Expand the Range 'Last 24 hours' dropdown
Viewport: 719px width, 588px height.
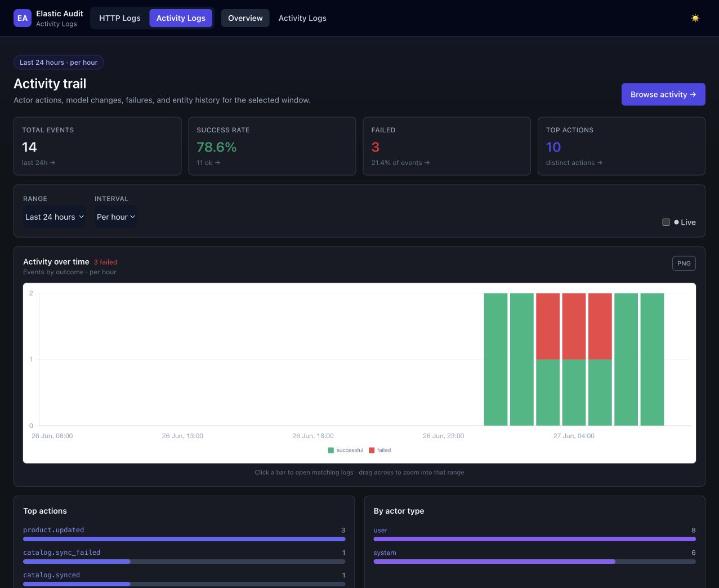click(x=55, y=217)
